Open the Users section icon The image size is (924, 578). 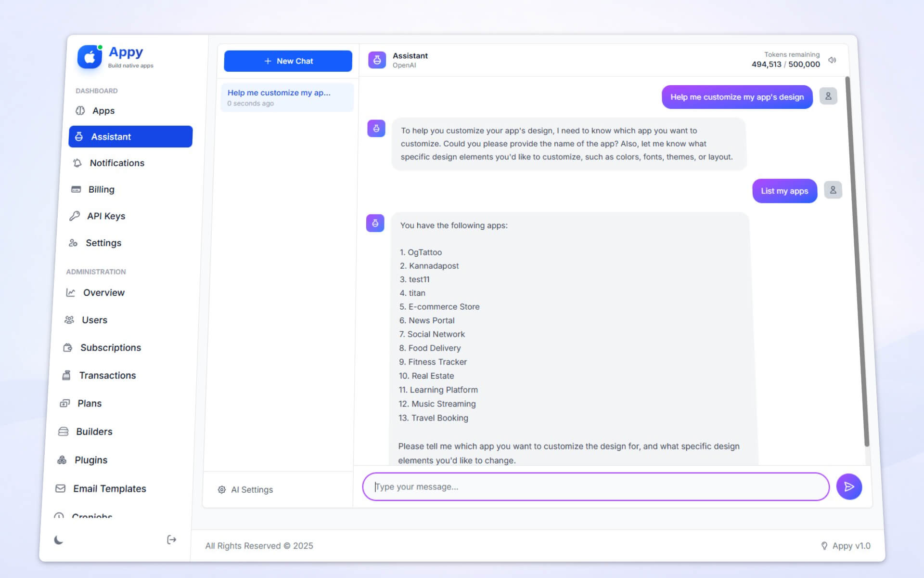69,319
